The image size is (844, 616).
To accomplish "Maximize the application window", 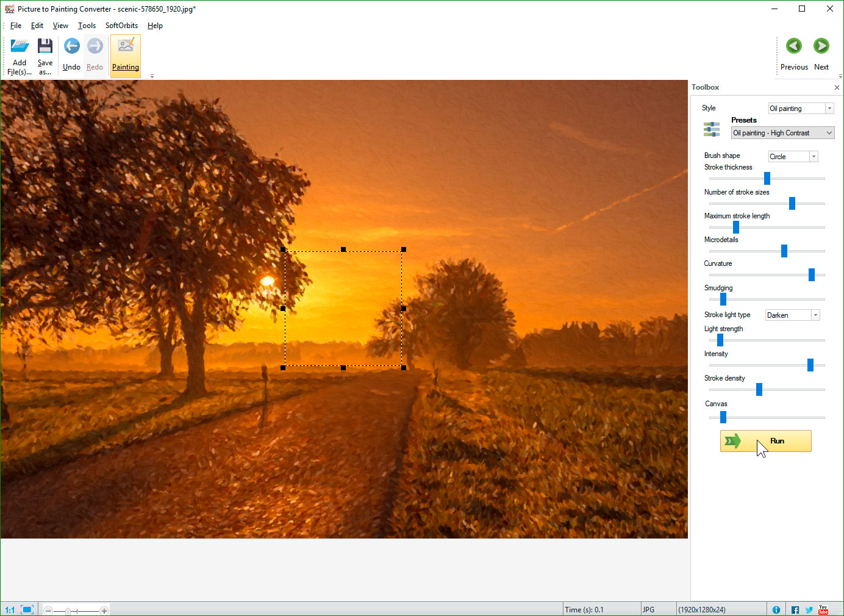I will tap(802, 9).
